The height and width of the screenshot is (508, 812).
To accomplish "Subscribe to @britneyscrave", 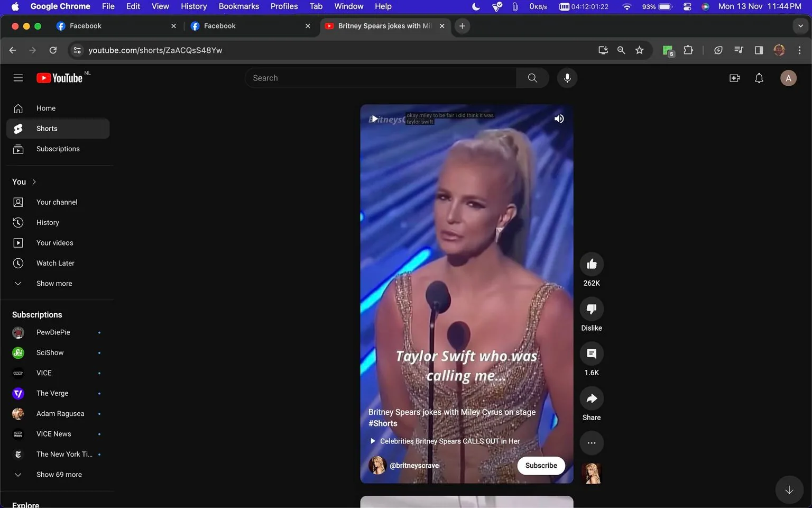I will (x=540, y=466).
